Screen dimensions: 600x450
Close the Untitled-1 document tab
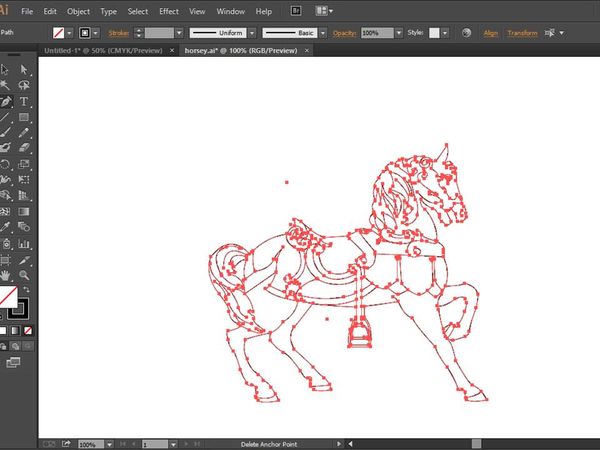click(172, 51)
